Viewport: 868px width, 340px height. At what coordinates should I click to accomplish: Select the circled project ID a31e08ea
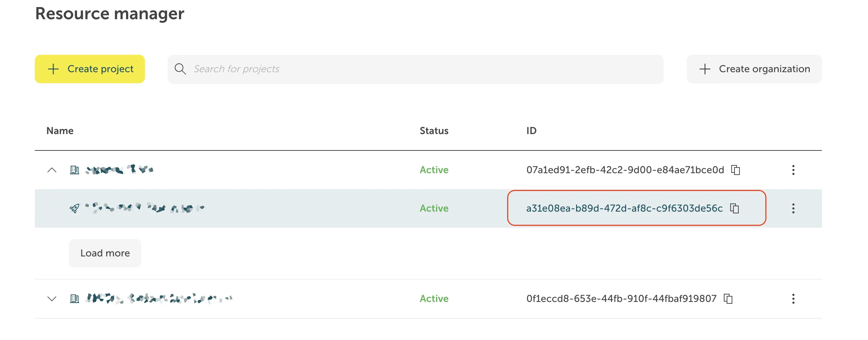[625, 208]
